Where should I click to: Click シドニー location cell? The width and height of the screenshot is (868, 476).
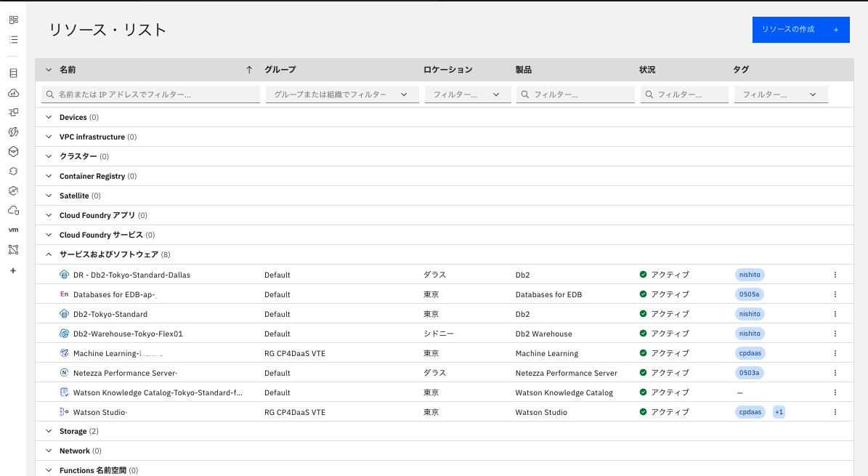(x=439, y=334)
